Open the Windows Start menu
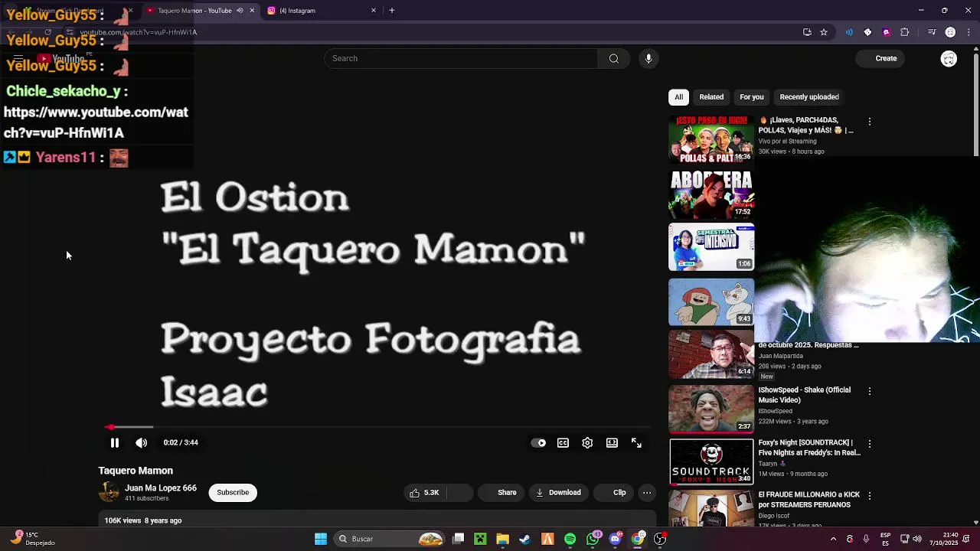Screen dimensions: 980x551 [x=321, y=539]
